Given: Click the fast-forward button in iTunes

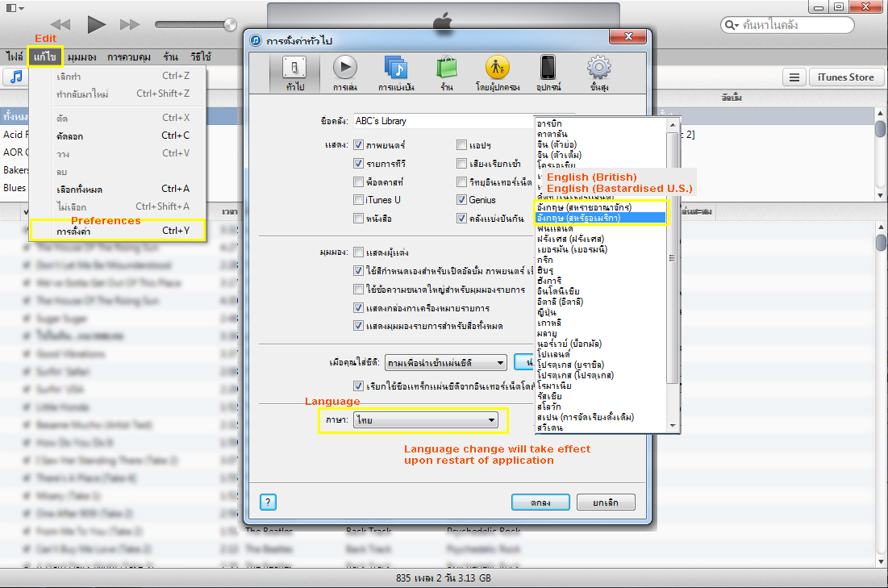Looking at the screenshot, I should [130, 24].
